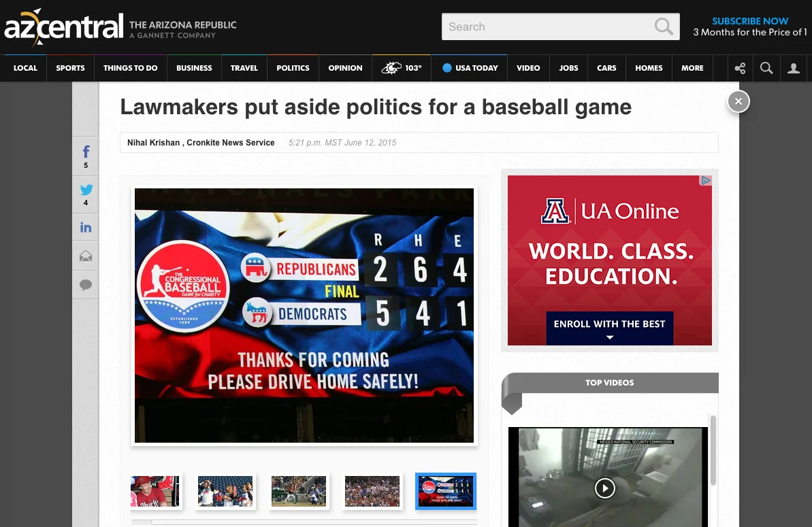Open the social sharing icon in the navbar
The height and width of the screenshot is (527, 812).
point(740,68)
